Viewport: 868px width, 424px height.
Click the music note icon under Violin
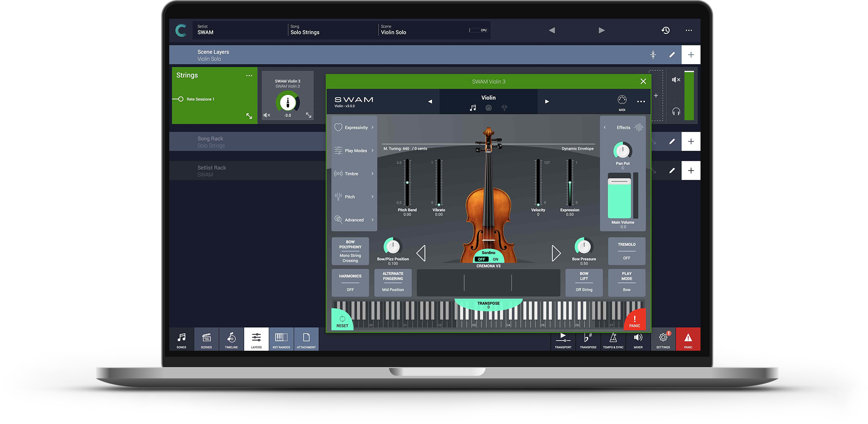[473, 108]
